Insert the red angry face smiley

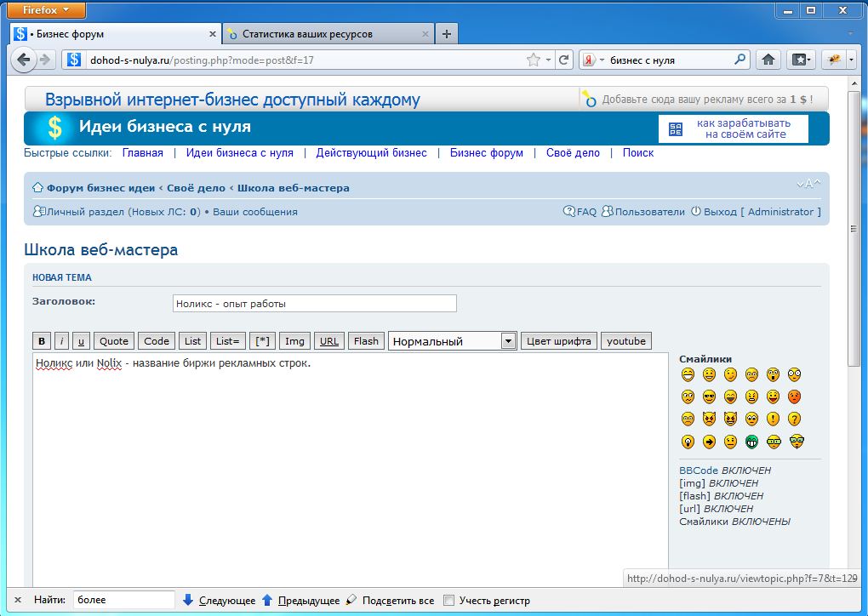coord(794,396)
